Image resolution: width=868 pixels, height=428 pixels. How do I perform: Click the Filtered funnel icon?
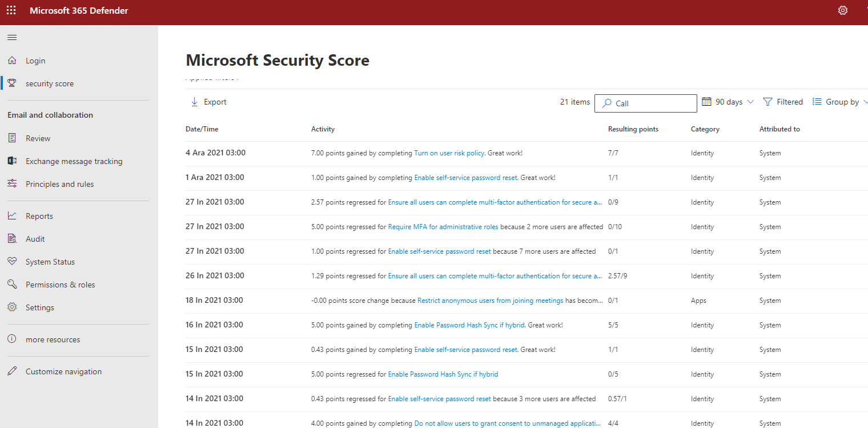(x=768, y=102)
